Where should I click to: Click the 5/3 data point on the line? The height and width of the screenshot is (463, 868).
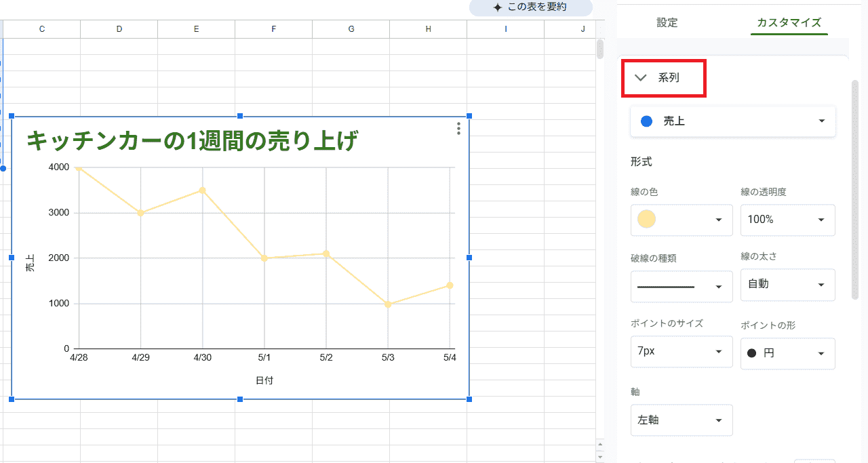pyautogui.click(x=388, y=304)
